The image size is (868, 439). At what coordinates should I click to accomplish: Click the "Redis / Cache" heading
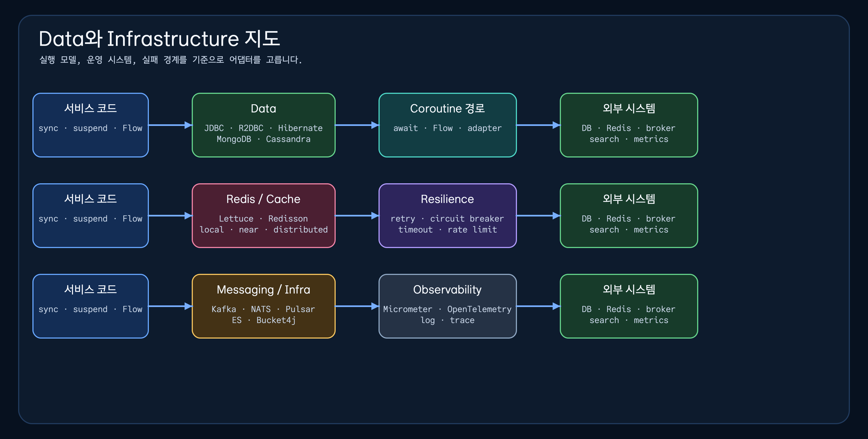(263, 199)
